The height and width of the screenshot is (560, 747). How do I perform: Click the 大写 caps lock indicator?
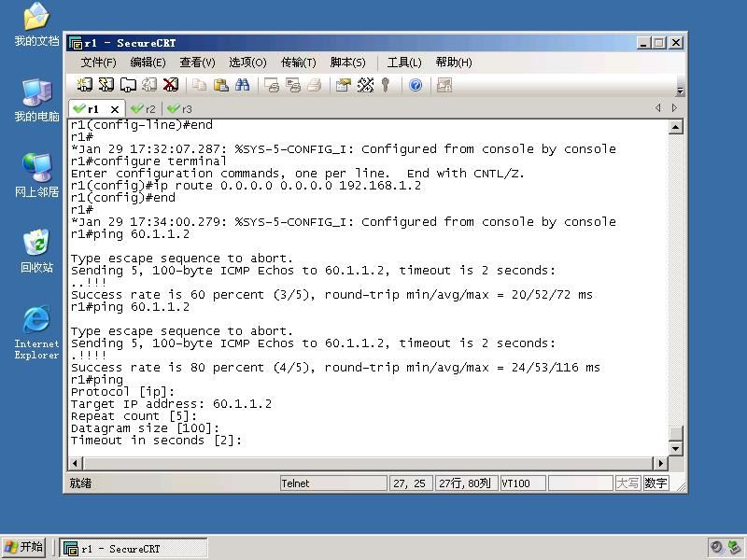coord(627,483)
